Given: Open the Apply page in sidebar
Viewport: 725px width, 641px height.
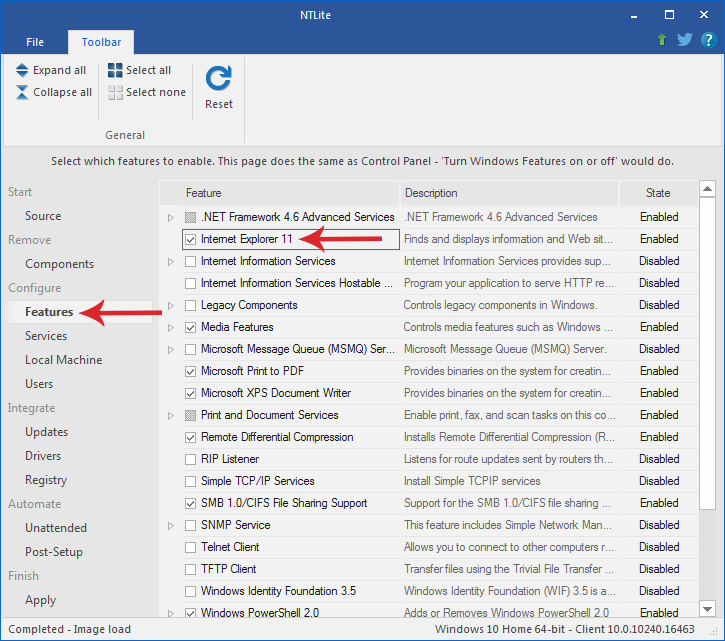Looking at the screenshot, I should click(x=41, y=600).
